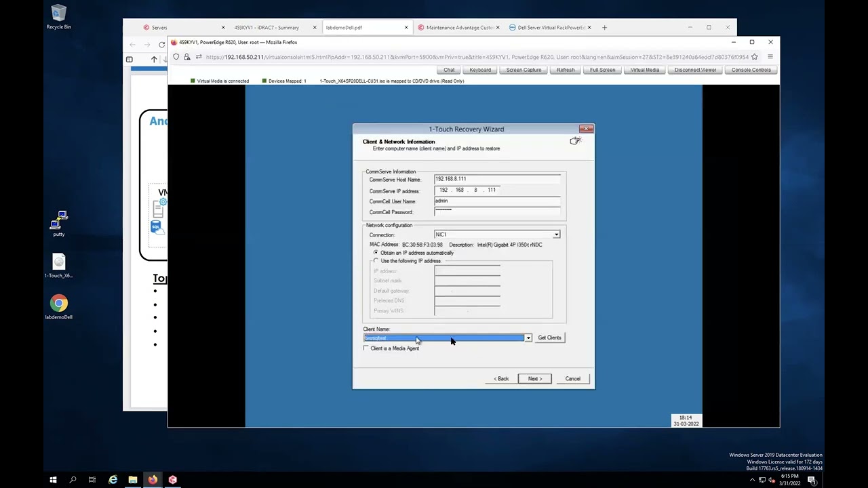
Task: Switch to Firefox in the taskbar
Action: click(x=153, y=480)
